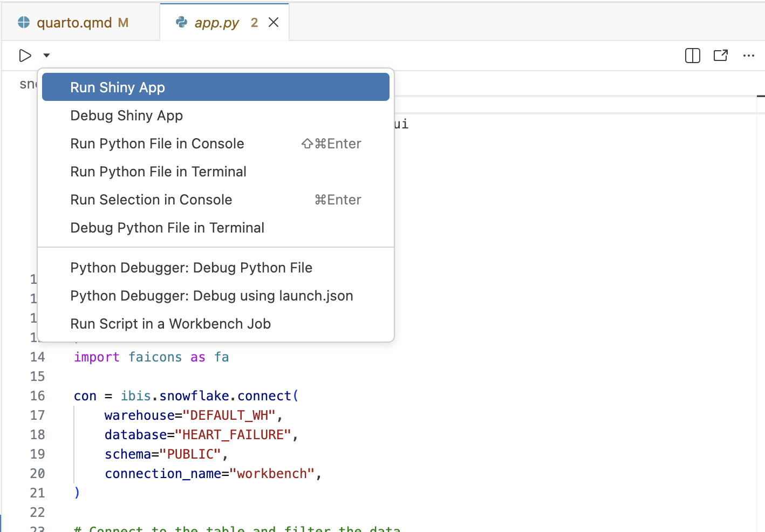Expand the run options dropdown arrow
Image resolution: width=765 pixels, height=532 pixels.
[x=46, y=56]
